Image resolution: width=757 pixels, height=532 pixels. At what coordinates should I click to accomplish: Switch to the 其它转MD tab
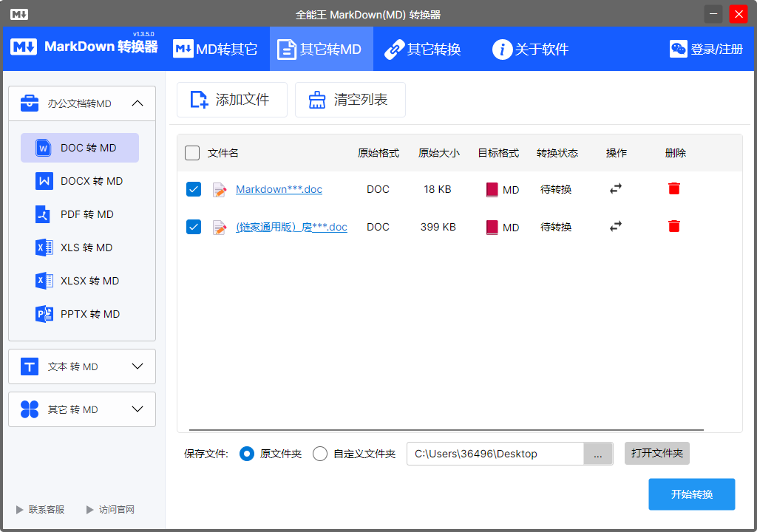click(321, 49)
